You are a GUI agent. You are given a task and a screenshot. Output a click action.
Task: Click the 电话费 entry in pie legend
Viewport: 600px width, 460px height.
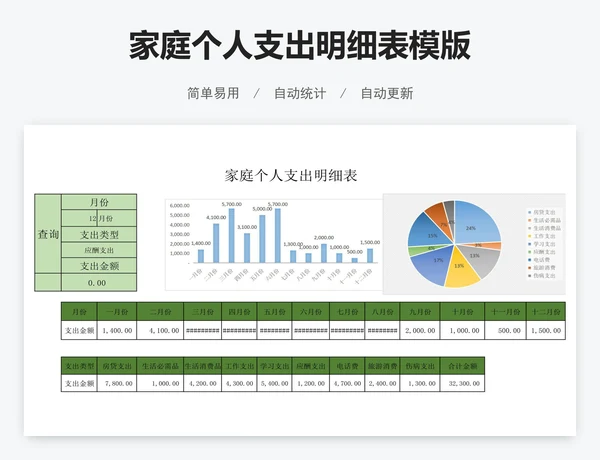(539, 260)
